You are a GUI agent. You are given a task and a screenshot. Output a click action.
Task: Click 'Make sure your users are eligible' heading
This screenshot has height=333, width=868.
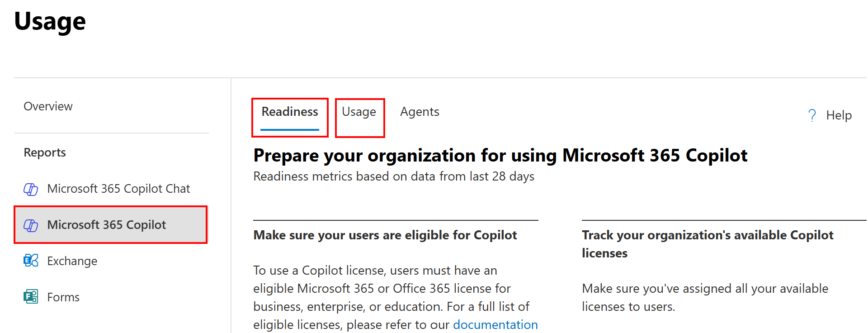click(385, 235)
